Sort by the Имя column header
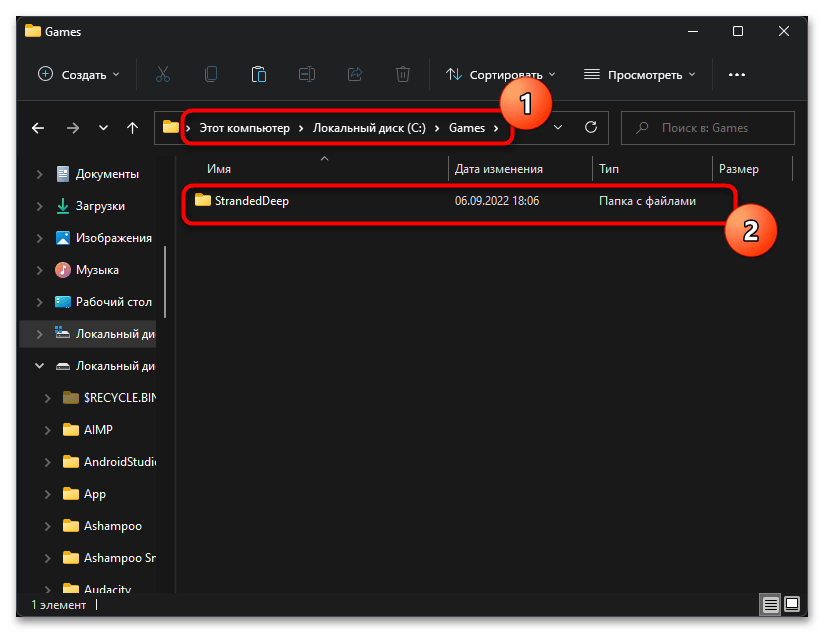This screenshot has height=633, width=824. [x=220, y=169]
